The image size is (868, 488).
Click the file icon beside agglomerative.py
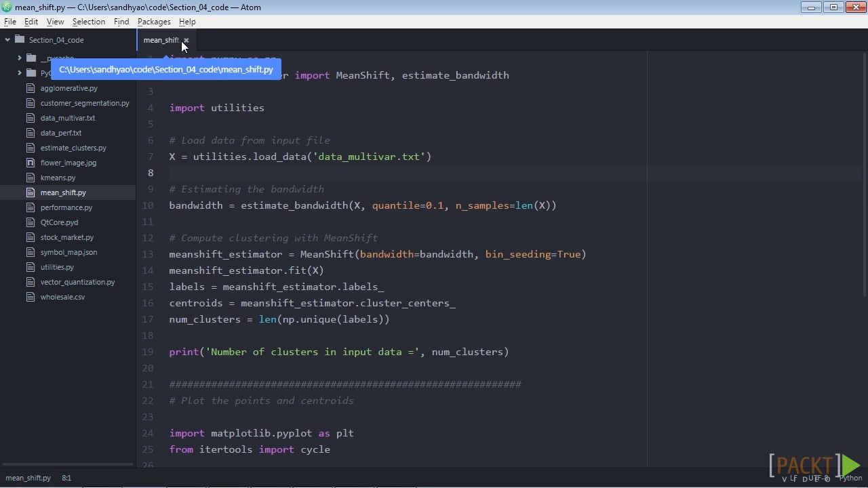[30, 88]
